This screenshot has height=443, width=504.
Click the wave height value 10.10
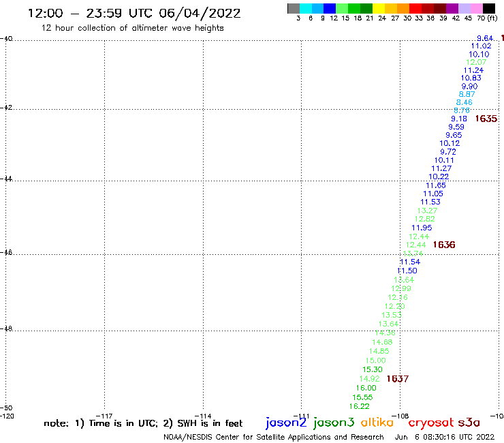(479, 55)
